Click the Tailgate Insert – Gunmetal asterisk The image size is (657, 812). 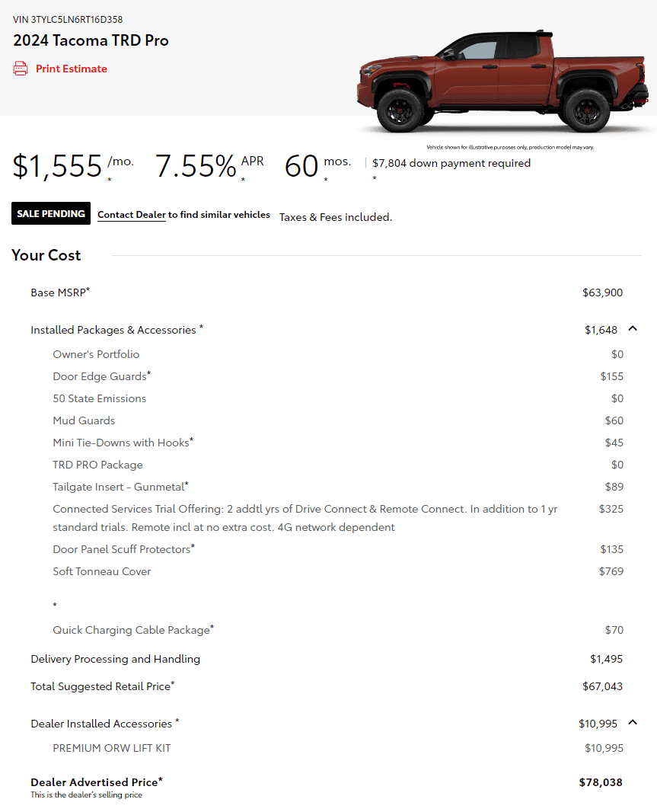pyautogui.click(x=187, y=484)
